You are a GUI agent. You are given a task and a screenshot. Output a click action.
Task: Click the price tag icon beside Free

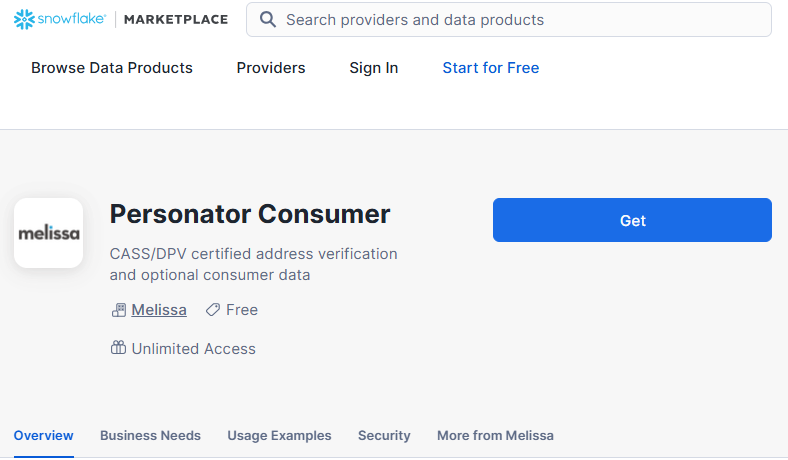[213, 310]
